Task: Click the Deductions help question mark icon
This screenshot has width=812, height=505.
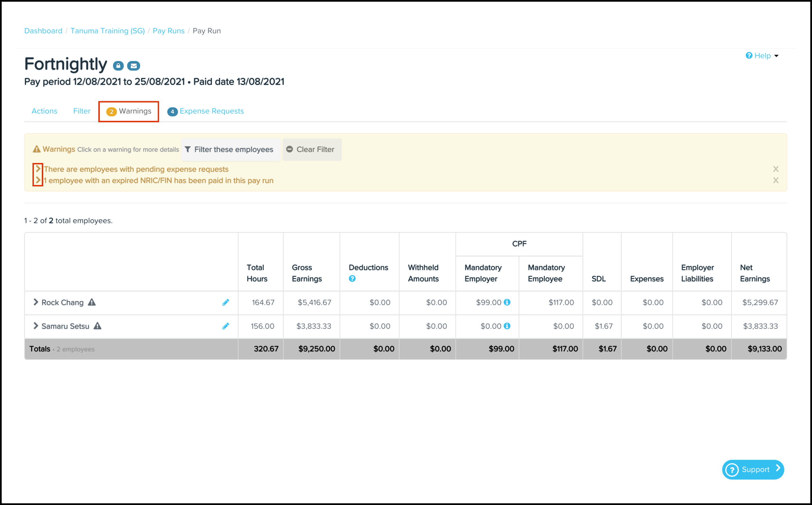Action: click(x=352, y=278)
